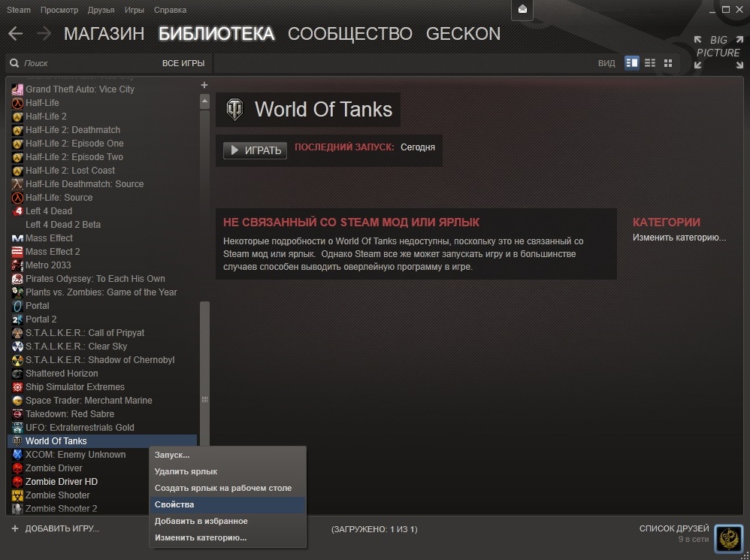
Task: Select World Of Tanks in games list
Action: [x=102, y=441]
